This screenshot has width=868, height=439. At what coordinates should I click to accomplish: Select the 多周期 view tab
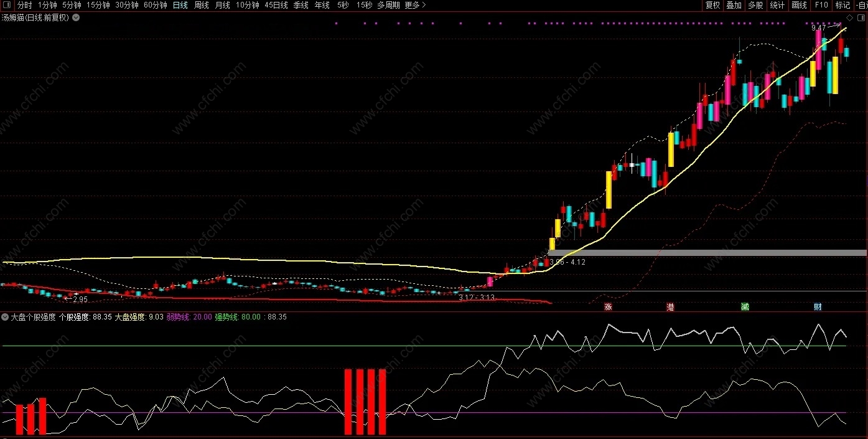click(x=388, y=5)
